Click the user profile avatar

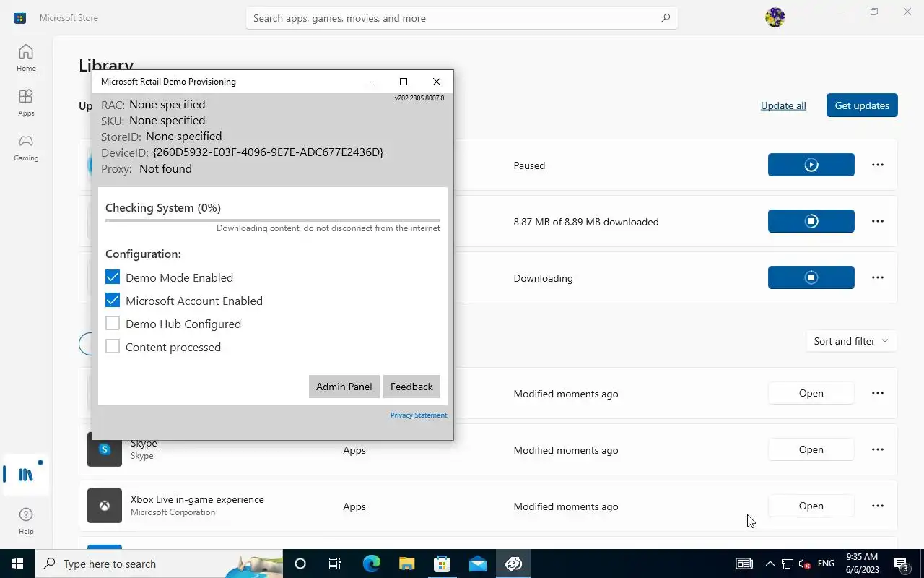point(775,17)
